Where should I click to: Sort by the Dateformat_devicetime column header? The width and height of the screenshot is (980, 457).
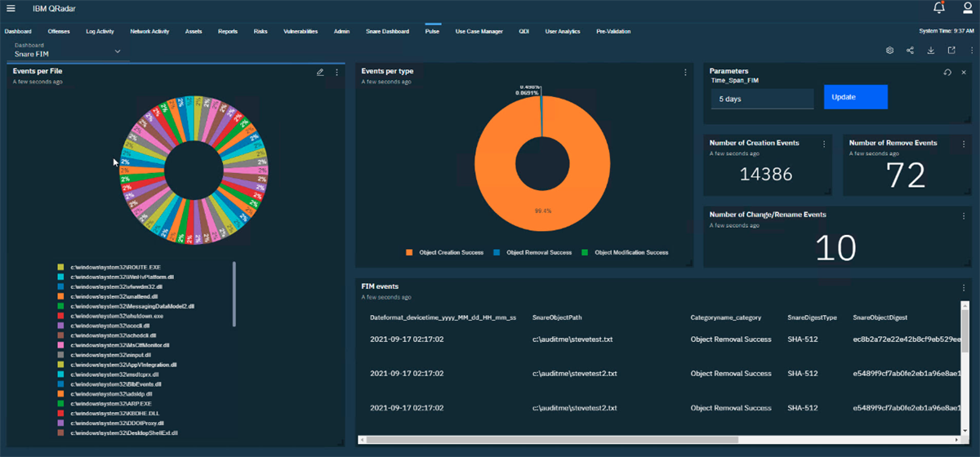coord(443,317)
